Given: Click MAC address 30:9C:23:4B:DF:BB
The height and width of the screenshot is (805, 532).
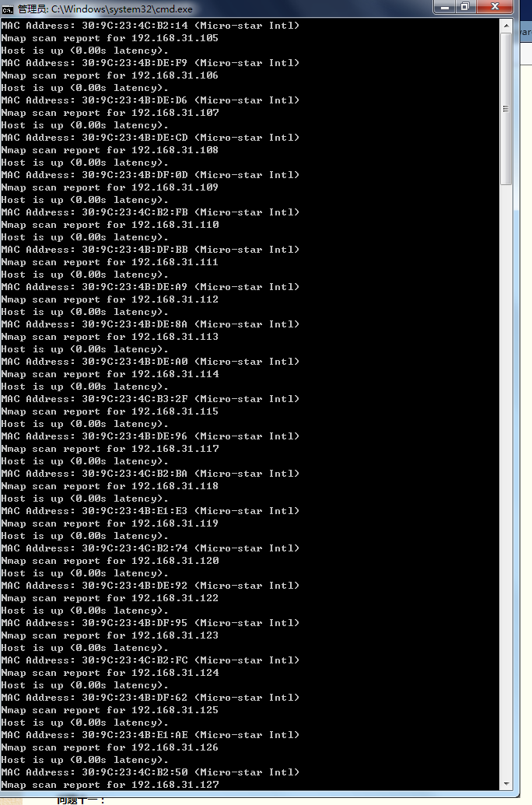Looking at the screenshot, I should 135,250.
